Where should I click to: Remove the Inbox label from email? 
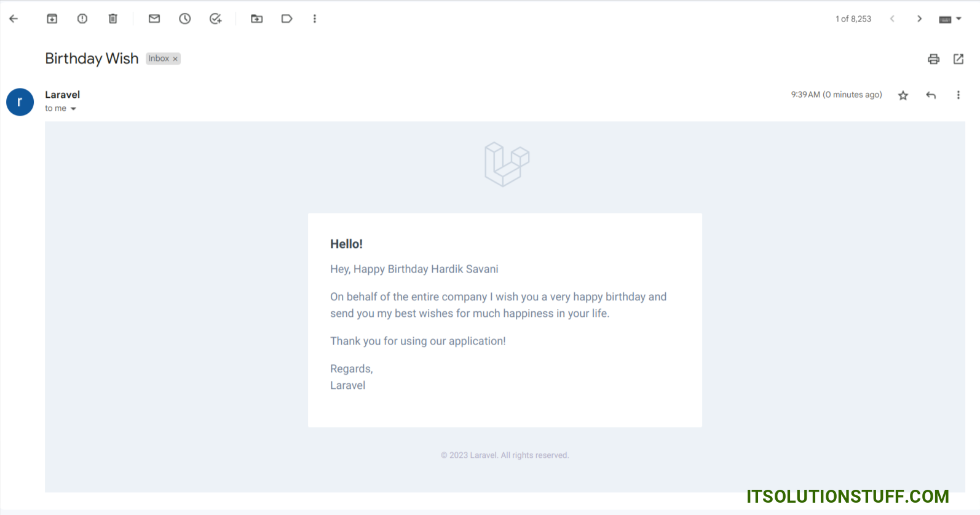(x=175, y=59)
